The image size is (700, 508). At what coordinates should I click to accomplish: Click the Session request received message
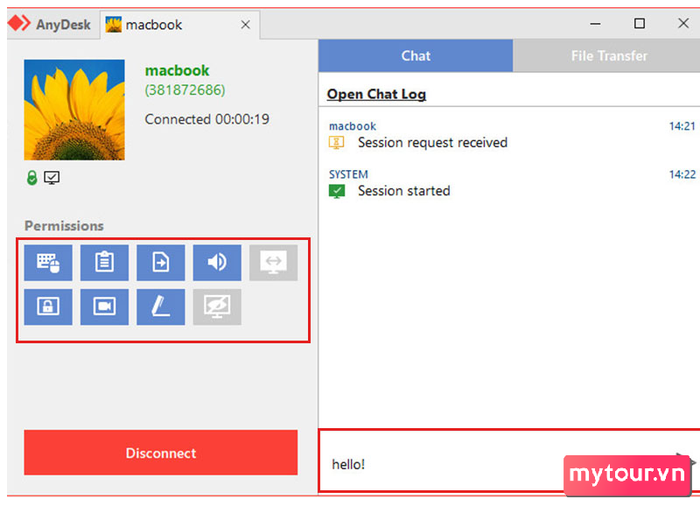pos(433,142)
